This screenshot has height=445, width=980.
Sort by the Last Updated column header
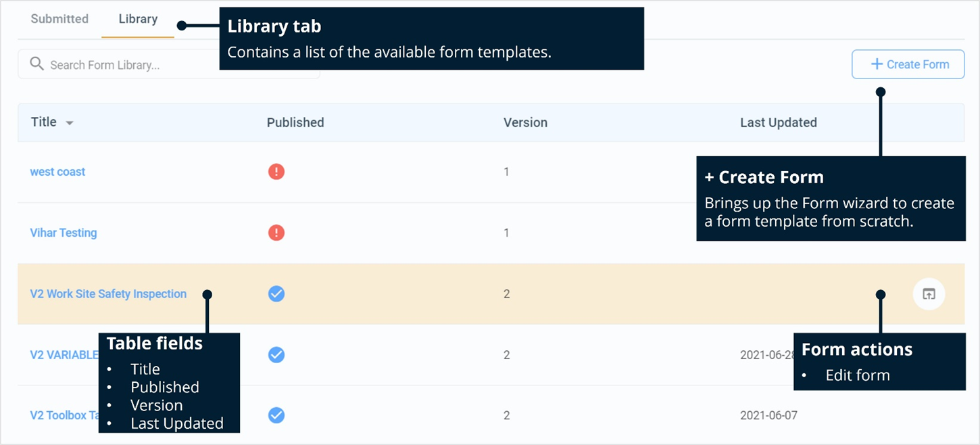pos(779,122)
